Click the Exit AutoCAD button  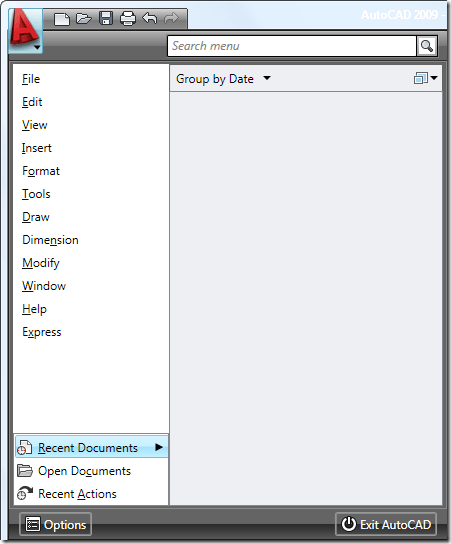pyautogui.click(x=386, y=524)
